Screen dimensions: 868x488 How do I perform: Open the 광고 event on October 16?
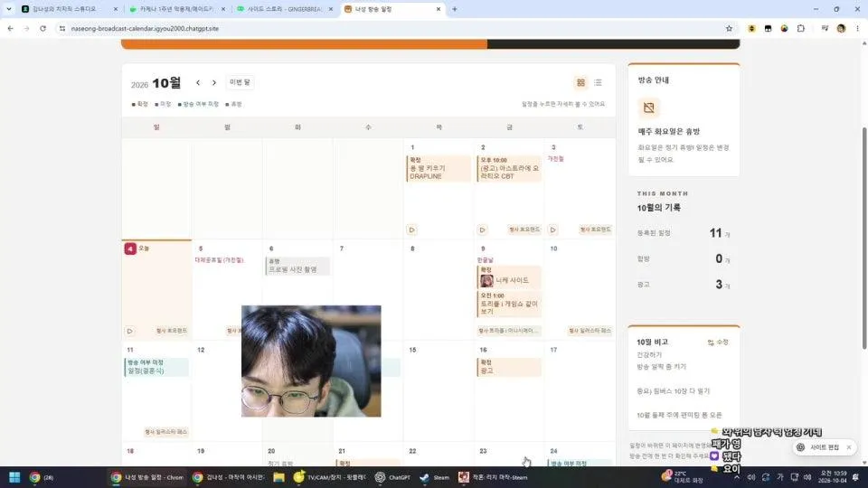509,367
